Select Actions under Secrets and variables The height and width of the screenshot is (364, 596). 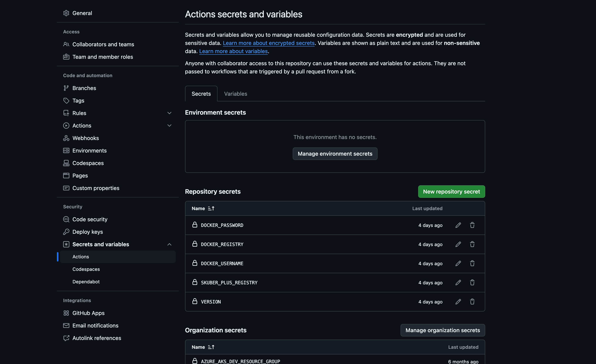118,257
